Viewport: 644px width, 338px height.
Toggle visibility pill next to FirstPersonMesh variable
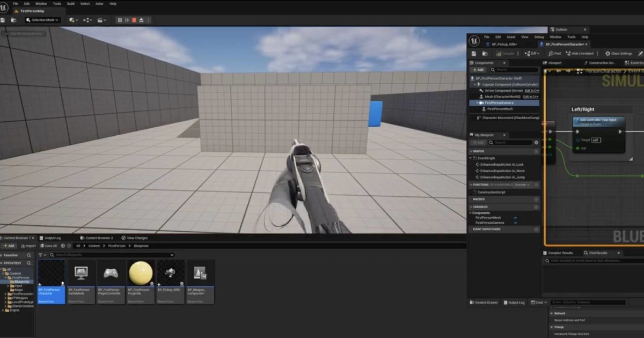(515, 217)
